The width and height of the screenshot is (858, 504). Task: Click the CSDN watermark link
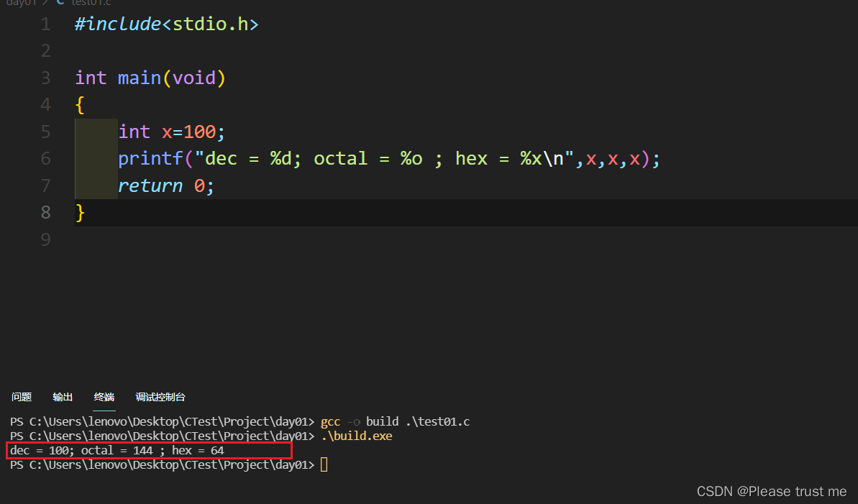tap(772, 491)
